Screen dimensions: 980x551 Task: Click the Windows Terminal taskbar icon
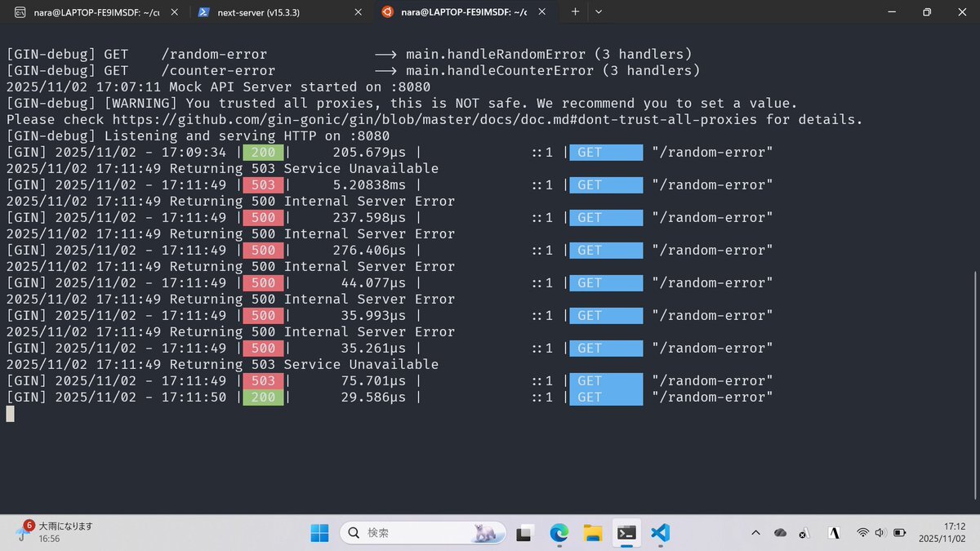click(626, 533)
